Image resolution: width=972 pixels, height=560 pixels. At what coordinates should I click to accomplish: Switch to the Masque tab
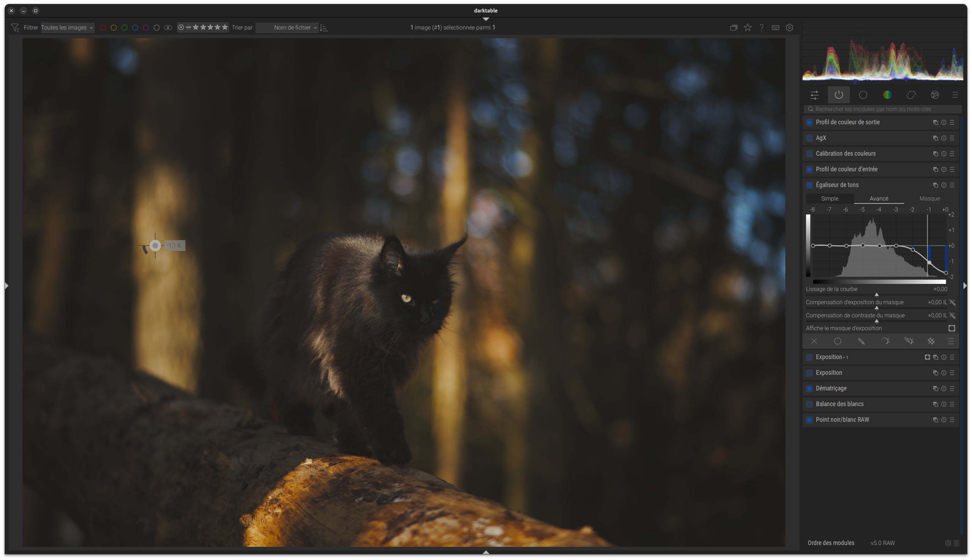pyautogui.click(x=929, y=199)
